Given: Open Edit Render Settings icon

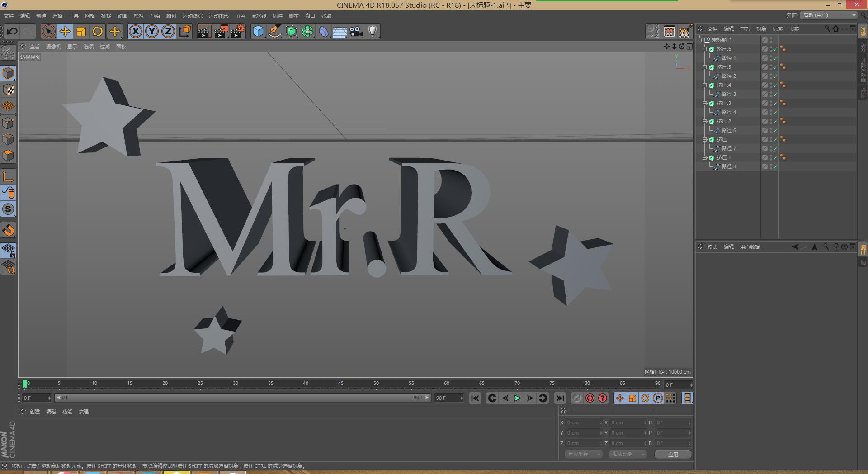Looking at the screenshot, I should click(238, 31).
